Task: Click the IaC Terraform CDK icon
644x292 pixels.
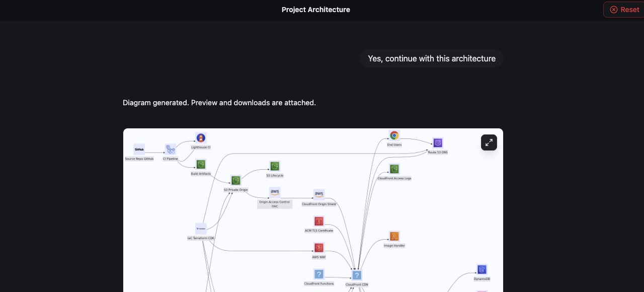Action: 201,229
